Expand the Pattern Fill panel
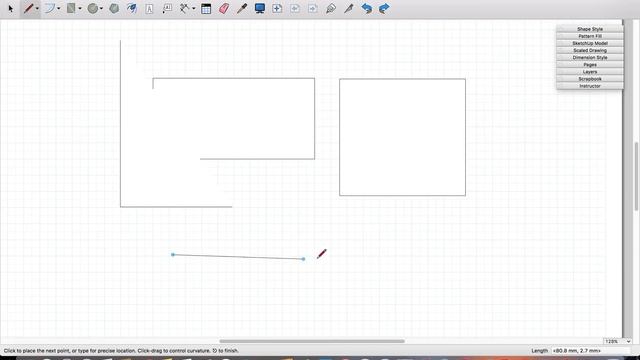The image size is (640, 360). point(590,36)
